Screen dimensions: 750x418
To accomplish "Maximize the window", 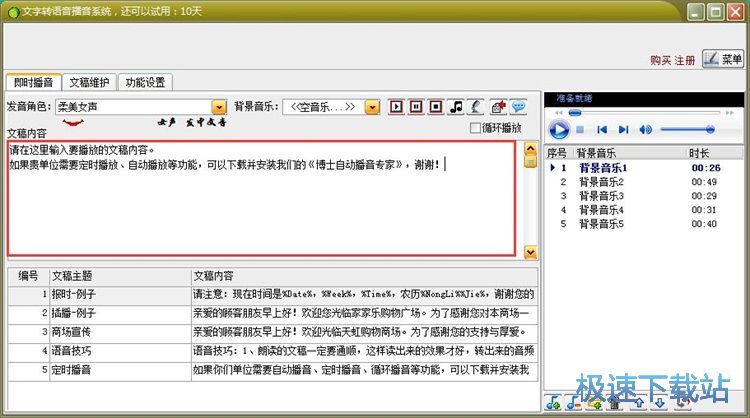I will pyautogui.click(x=716, y=12).
